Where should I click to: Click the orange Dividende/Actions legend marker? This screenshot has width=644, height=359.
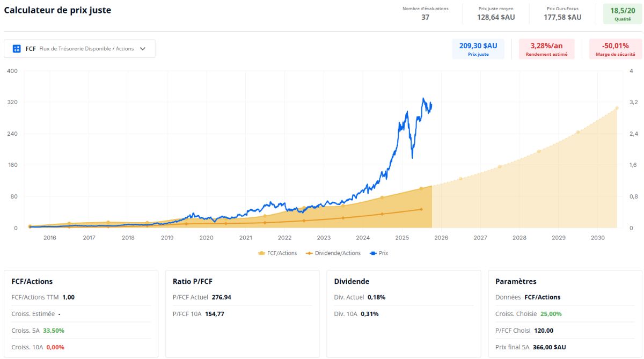tap(309, 253)
